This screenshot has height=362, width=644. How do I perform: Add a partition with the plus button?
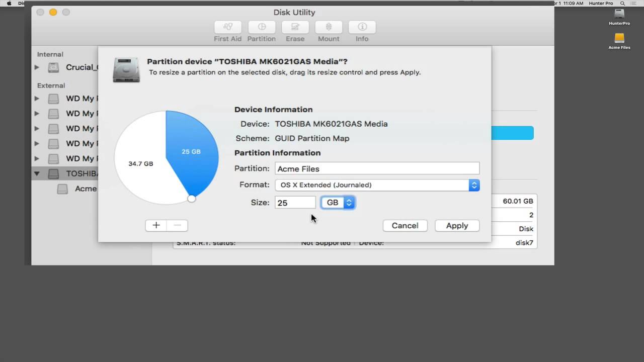[156, 225]
